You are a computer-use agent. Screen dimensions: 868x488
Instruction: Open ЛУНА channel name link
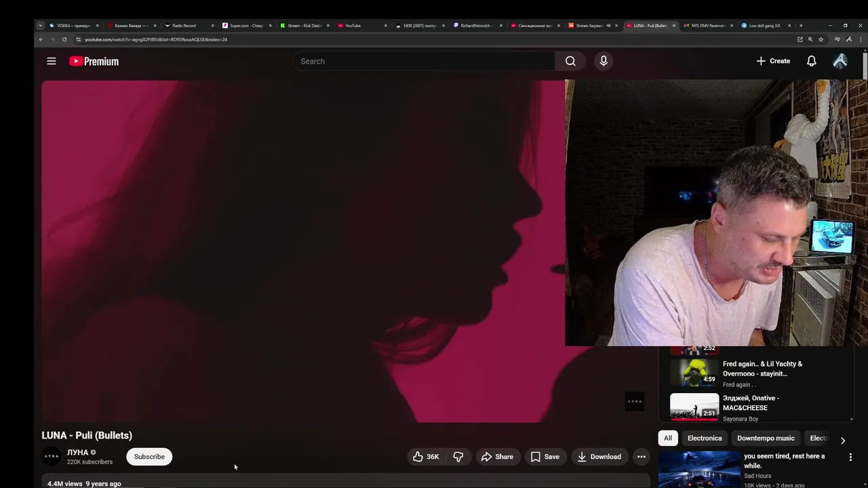point(78,452)
